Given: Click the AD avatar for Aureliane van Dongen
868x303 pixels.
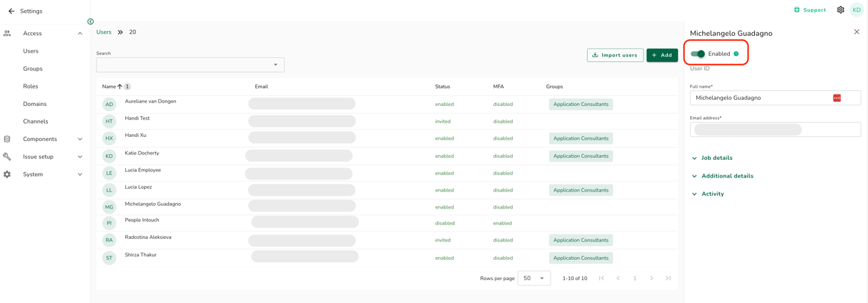Looking at the screenshot, I should click(109, 105).
